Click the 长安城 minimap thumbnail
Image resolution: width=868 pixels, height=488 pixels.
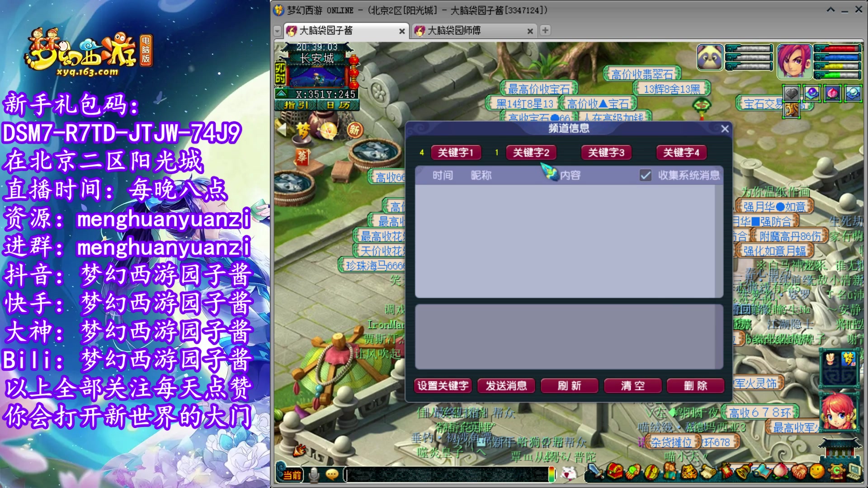click(318, 76)
